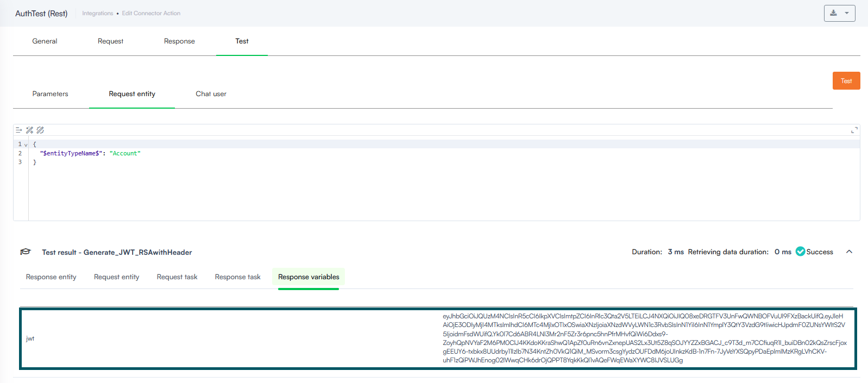Fold JSON at line 1 arrow

tap(26, 145)
